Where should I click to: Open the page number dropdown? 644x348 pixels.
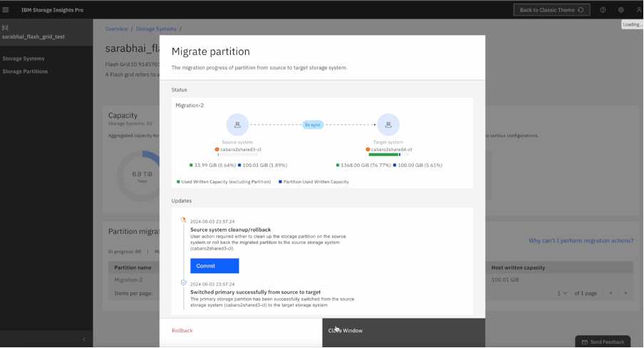pyautogui.click(x=562, y=293)
